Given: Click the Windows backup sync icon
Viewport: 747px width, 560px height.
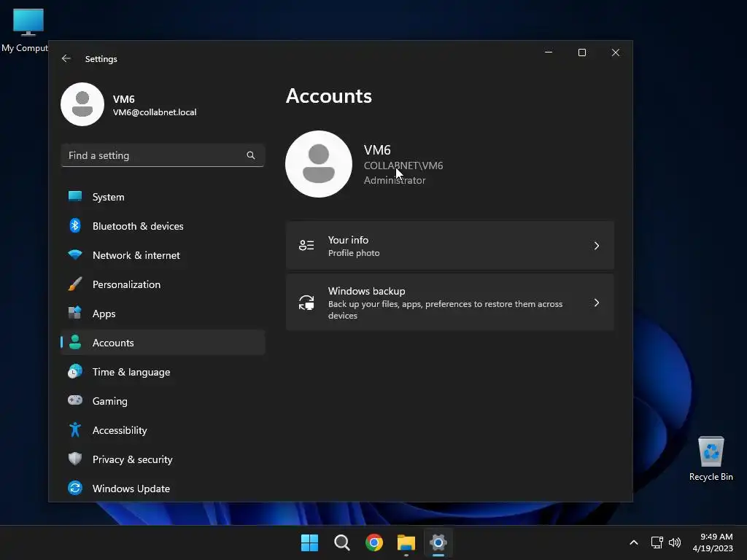Looking at the screenshot, I should [306, 303].
